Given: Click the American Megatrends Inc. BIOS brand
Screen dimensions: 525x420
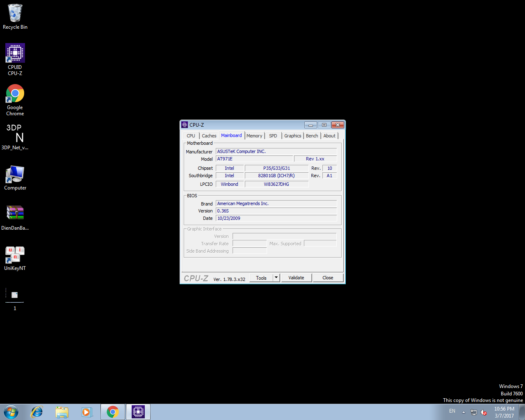Looking at the screenshot, I should point(276,203).
